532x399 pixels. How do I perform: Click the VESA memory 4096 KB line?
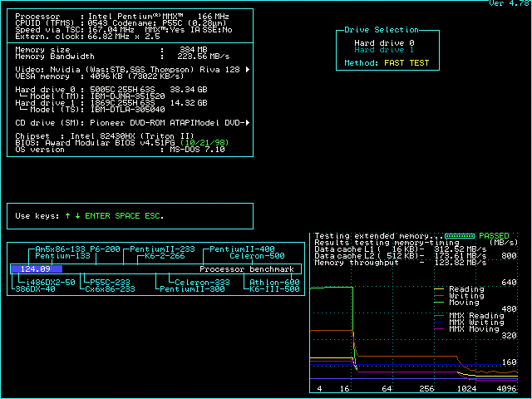pos(100,76)
